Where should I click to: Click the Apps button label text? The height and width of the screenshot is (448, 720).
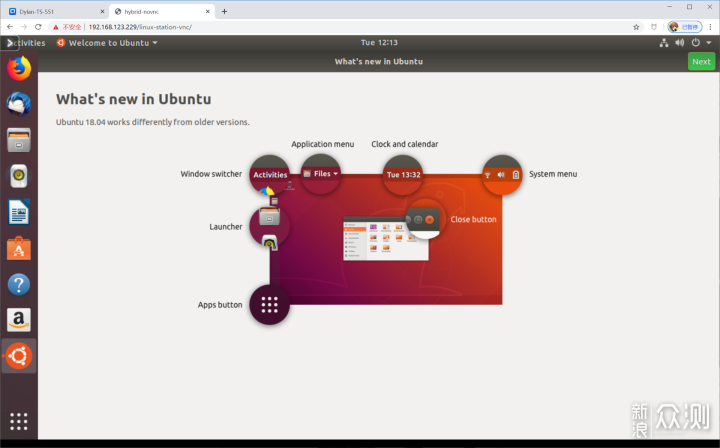pyautogui.click(x=219, y=305)
